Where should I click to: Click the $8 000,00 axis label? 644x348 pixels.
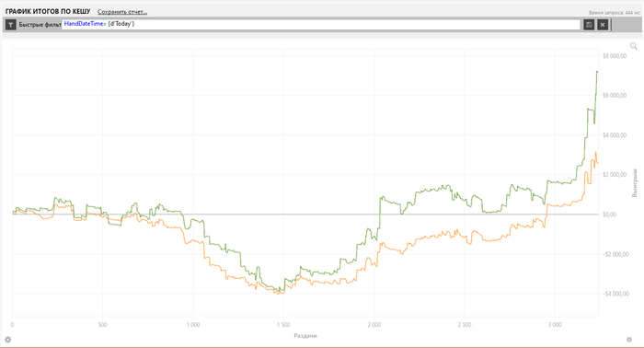pos(615,56)
